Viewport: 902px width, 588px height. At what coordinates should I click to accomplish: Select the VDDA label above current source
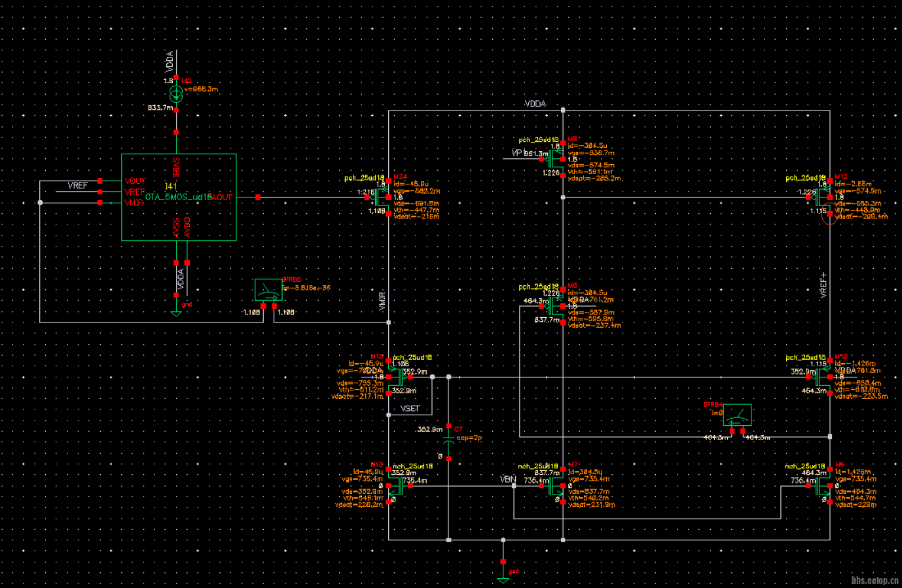[x=170, y=61]
